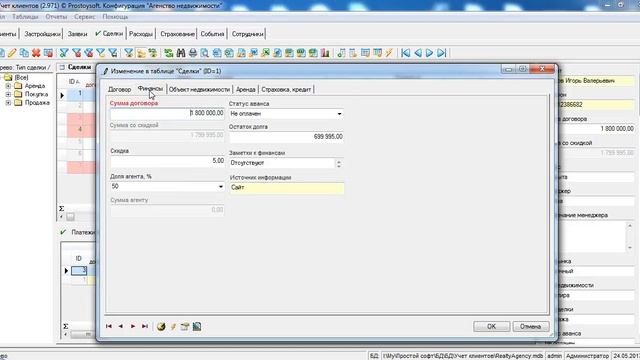Expand the Покупка tree node
The width and height of the screenshot is (640, 360).
[8, 94]
